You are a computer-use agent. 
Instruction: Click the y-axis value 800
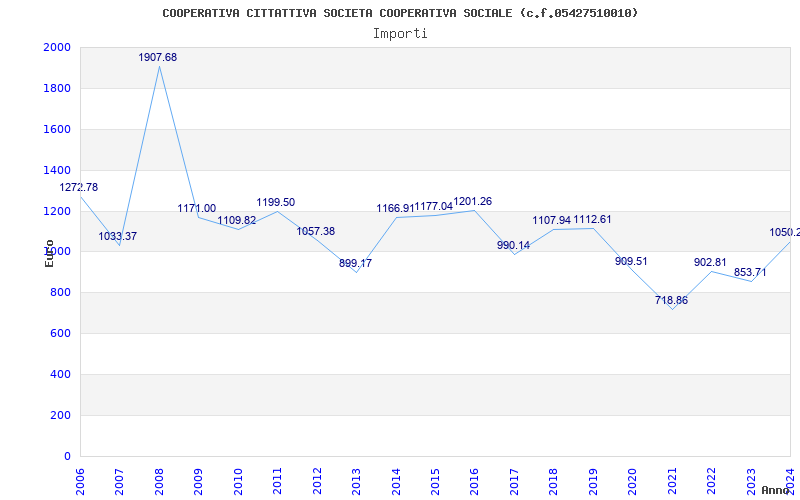60,292
